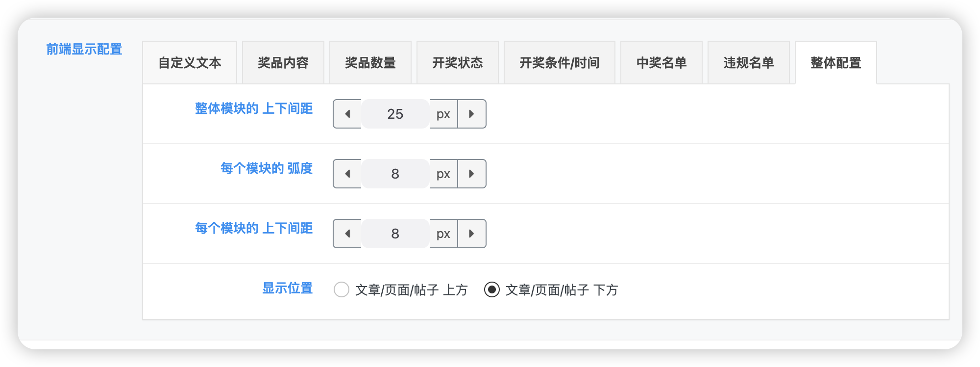Image resolution: width=980 pixels, height=367 pixels.
Task: Click the 前端显示配置 section label
Action: (x=84, y=49)
